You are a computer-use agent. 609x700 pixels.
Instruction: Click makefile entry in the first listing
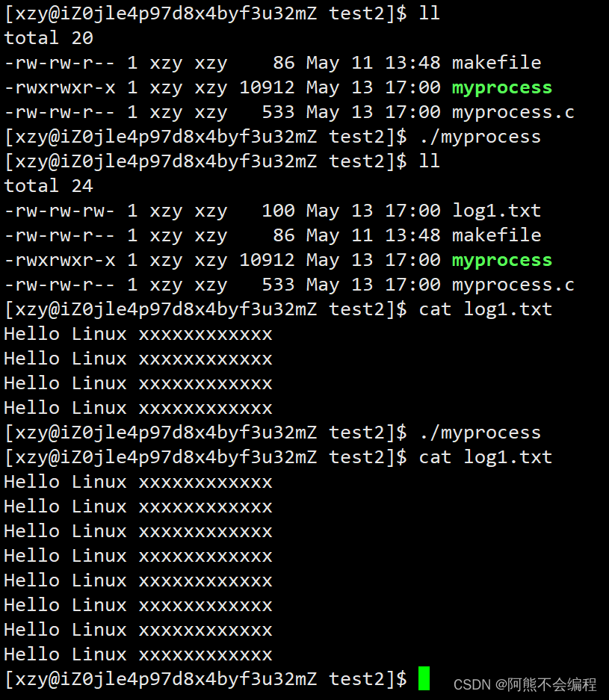[x=496, y=63]
